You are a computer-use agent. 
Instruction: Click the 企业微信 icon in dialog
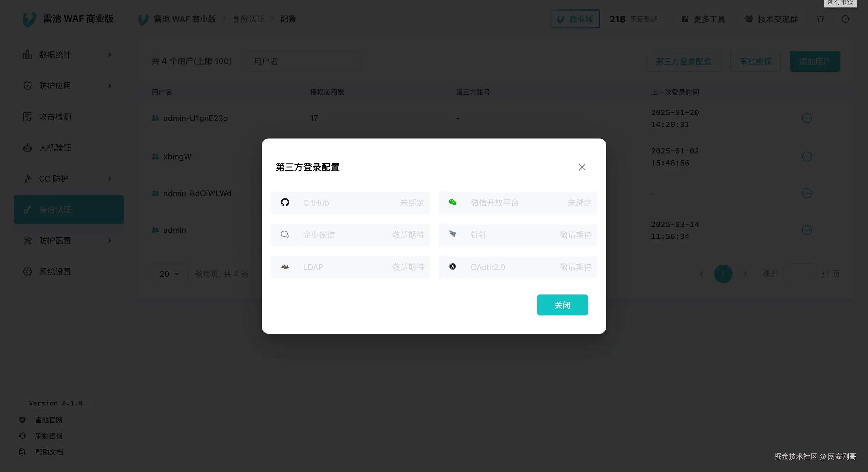[285, 234]
